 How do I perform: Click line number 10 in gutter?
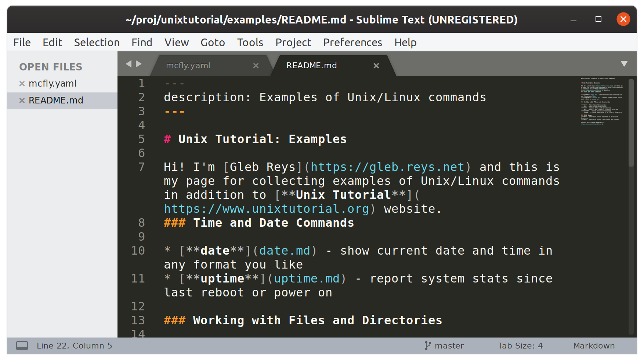[138, 251]
